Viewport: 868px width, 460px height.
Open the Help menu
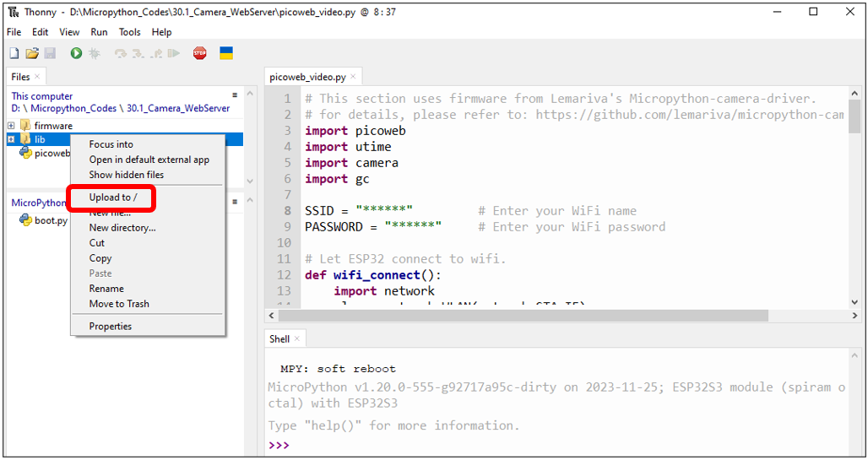coord(161,32)
